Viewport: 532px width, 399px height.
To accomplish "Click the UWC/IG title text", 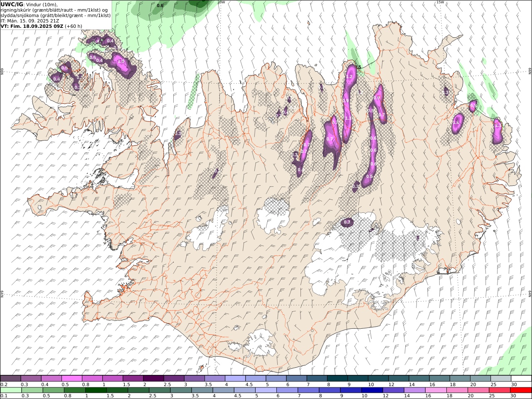I will coord(12,4).
